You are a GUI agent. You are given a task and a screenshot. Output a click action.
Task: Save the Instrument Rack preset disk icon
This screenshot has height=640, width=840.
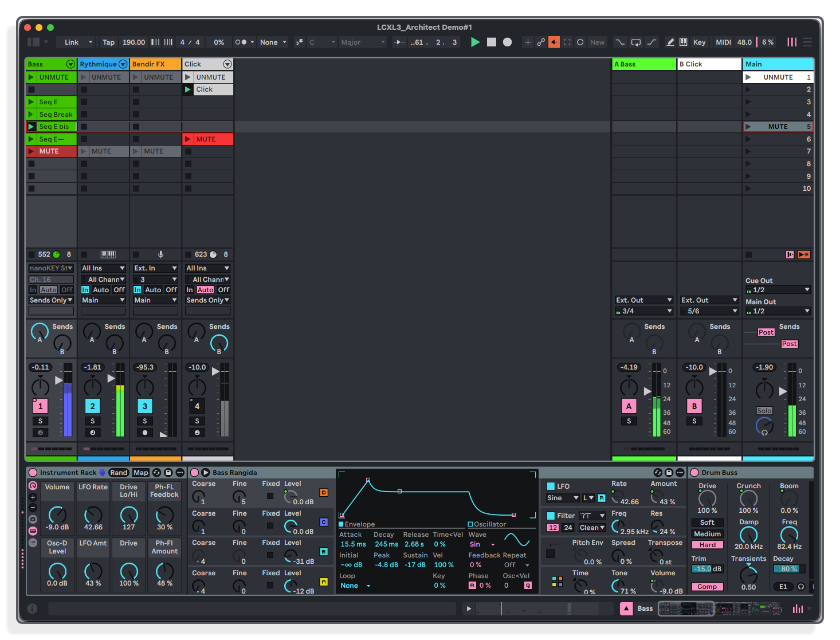(x=168, y=473)
